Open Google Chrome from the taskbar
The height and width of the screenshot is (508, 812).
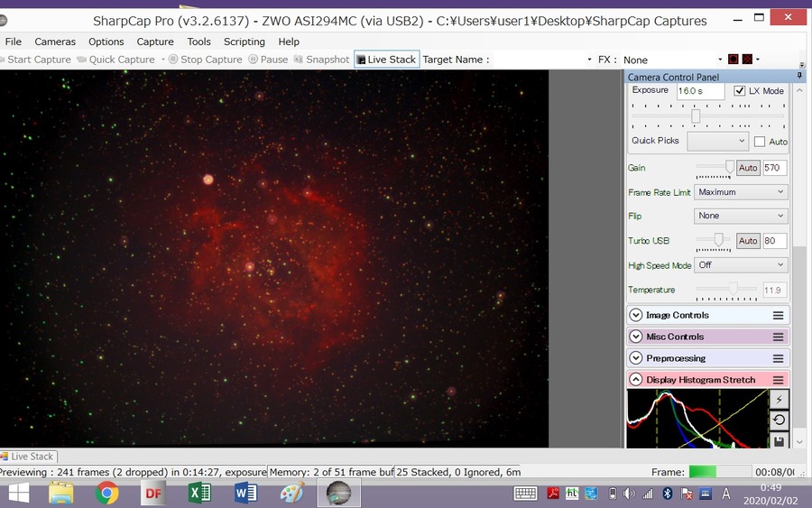106,493
